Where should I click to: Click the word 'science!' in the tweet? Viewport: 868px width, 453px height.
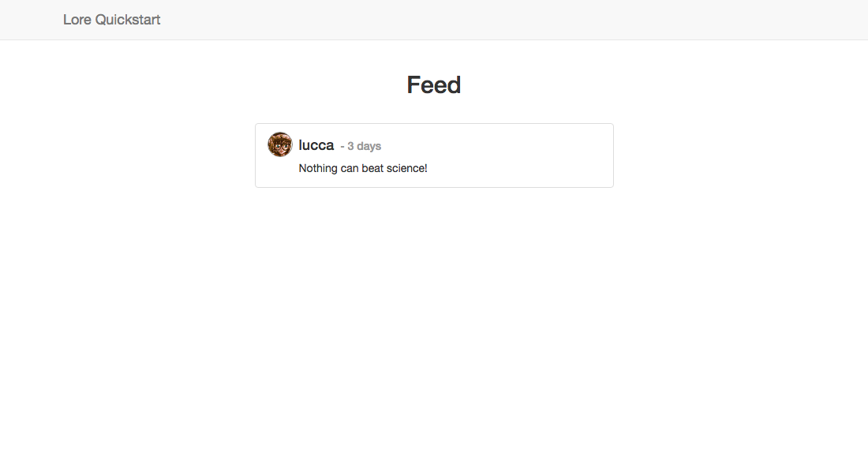(x=407, y=168)
